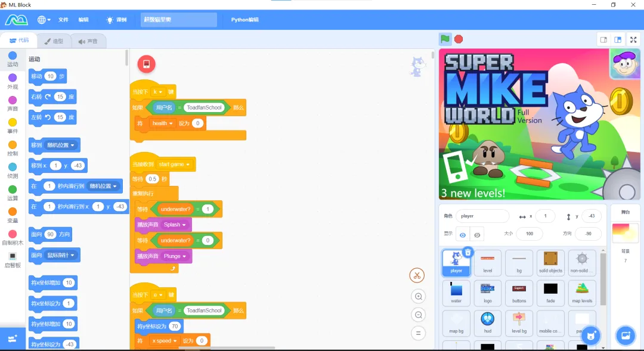
Task: Add a new sprite with cat button
Action: [591, 336]
